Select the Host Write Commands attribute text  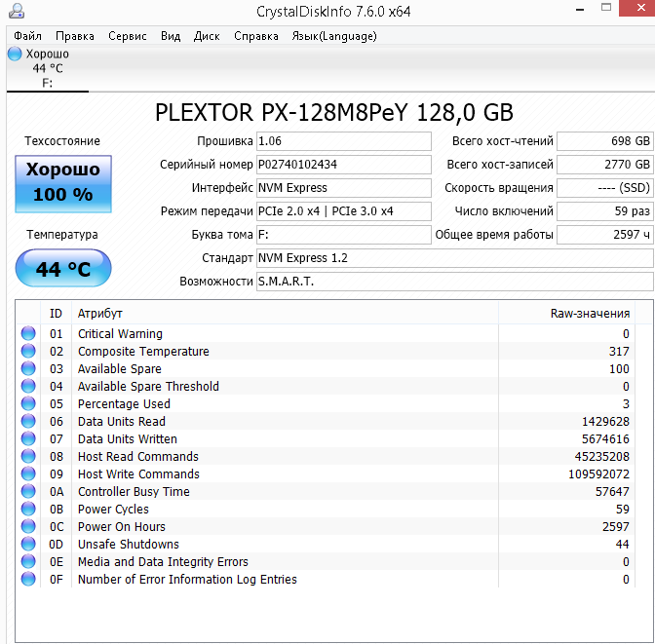(138, 474)
